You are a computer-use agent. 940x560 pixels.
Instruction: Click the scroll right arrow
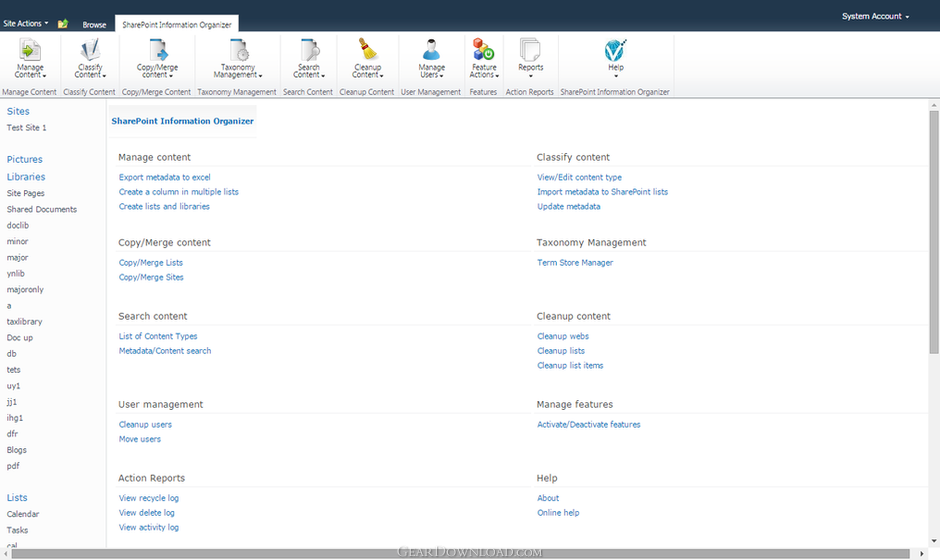pos(922,554)
